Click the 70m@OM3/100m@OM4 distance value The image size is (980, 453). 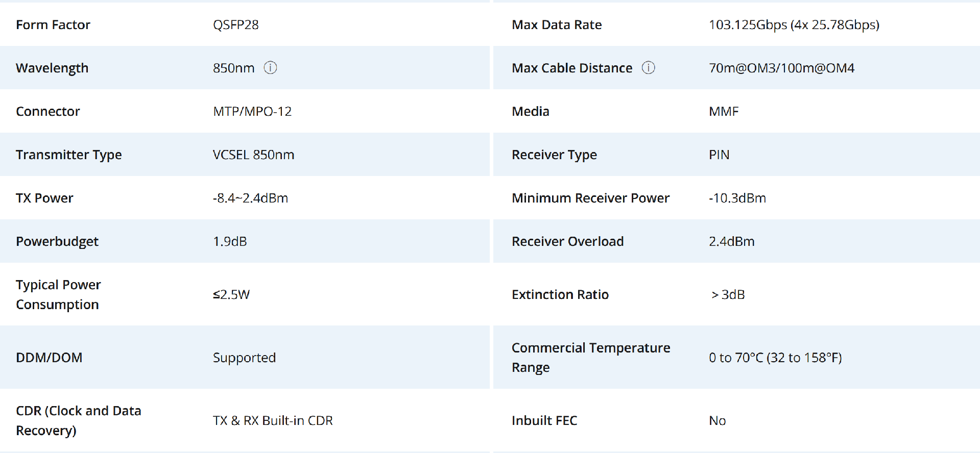(781, 68)
